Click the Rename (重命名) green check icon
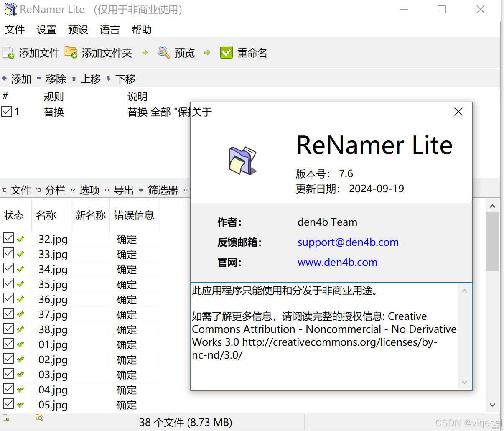 [x=227, y=53]
